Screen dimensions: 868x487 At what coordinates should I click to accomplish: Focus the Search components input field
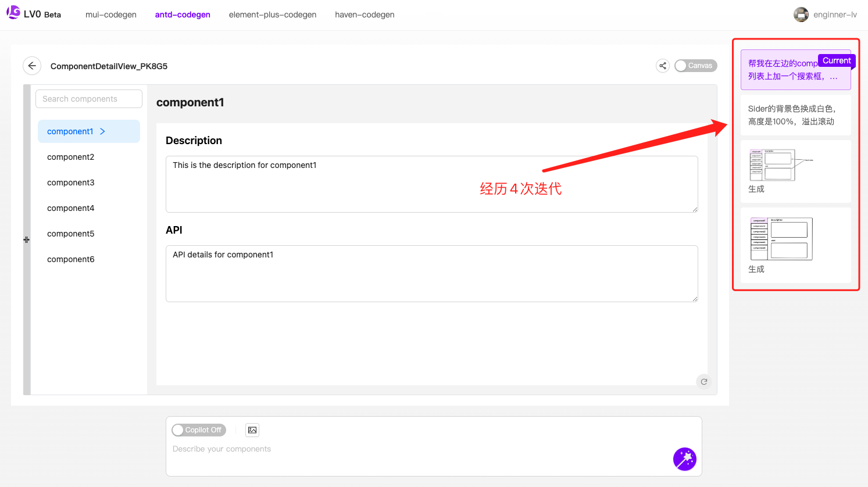pyautogui.click(x=89, y=99)
